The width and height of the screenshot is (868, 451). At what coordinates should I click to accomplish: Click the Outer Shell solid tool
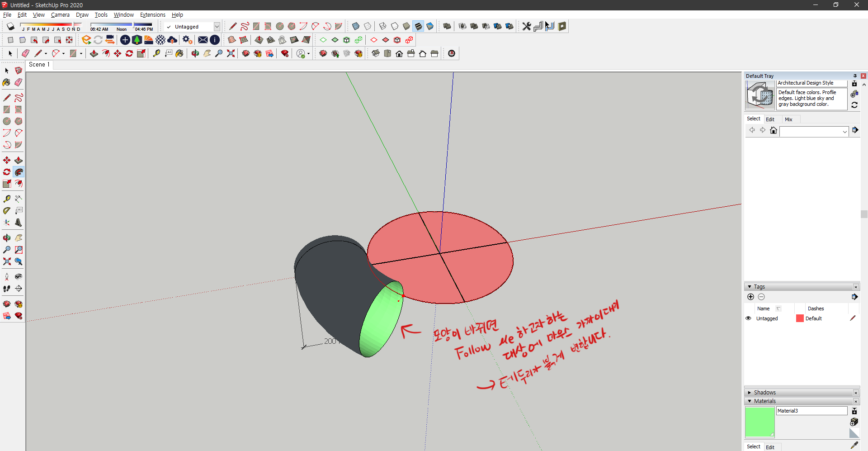(x=447, y=26)
